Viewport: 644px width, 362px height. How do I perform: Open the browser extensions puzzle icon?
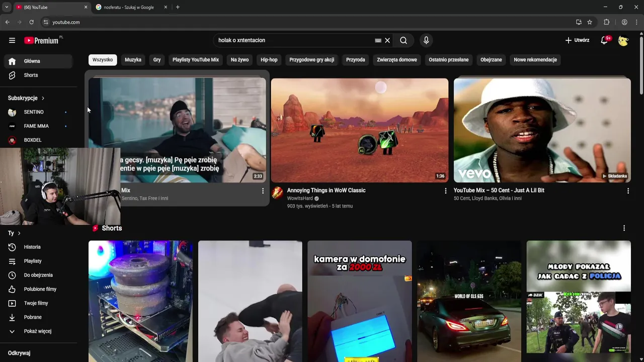(606, 22)
